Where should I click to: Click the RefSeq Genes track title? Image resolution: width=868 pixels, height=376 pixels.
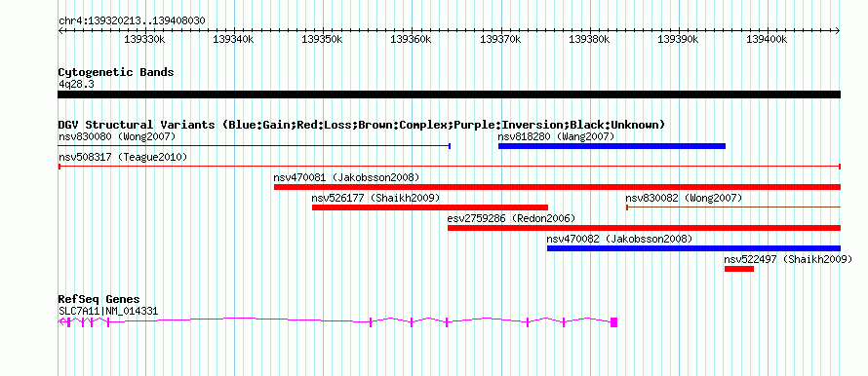[x=99, y=300]
